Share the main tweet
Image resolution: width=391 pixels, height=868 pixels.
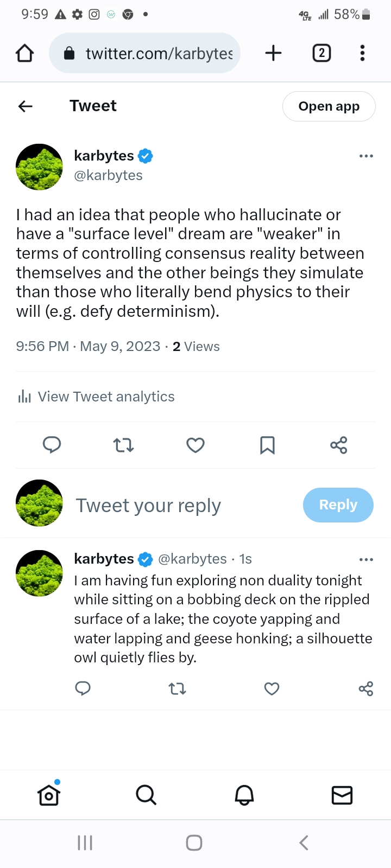tap(339, 445)
